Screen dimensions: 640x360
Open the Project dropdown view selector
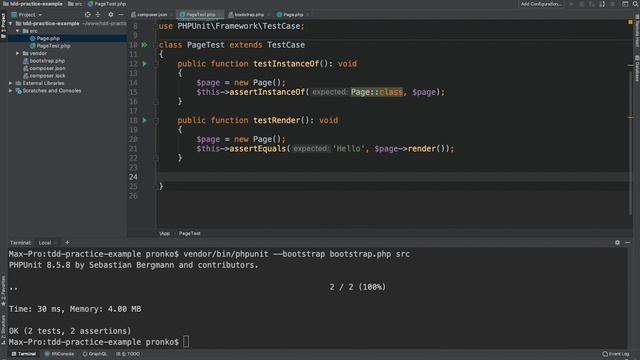27,15
